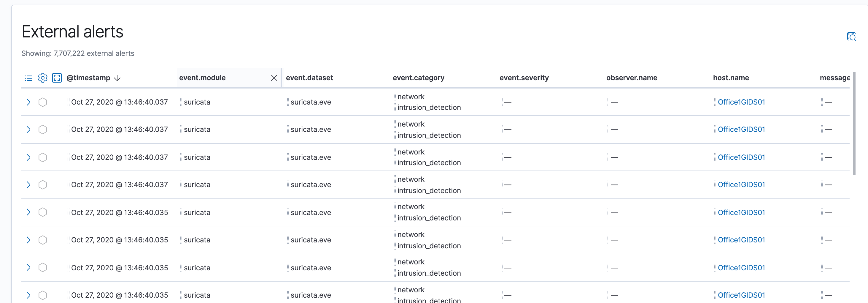
Task: Select the second alert row's hexagon toggle
Action: coord(43,130)
